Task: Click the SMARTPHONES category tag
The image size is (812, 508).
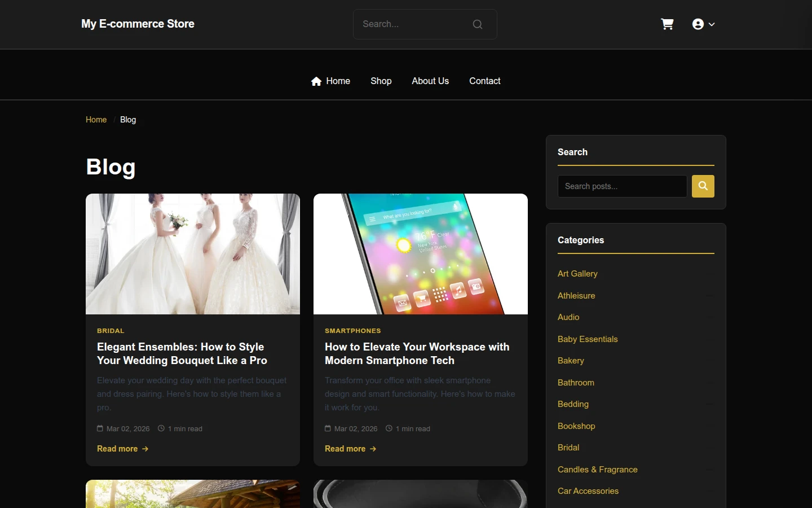Action: pyautogui.click(x=353, y=331)
